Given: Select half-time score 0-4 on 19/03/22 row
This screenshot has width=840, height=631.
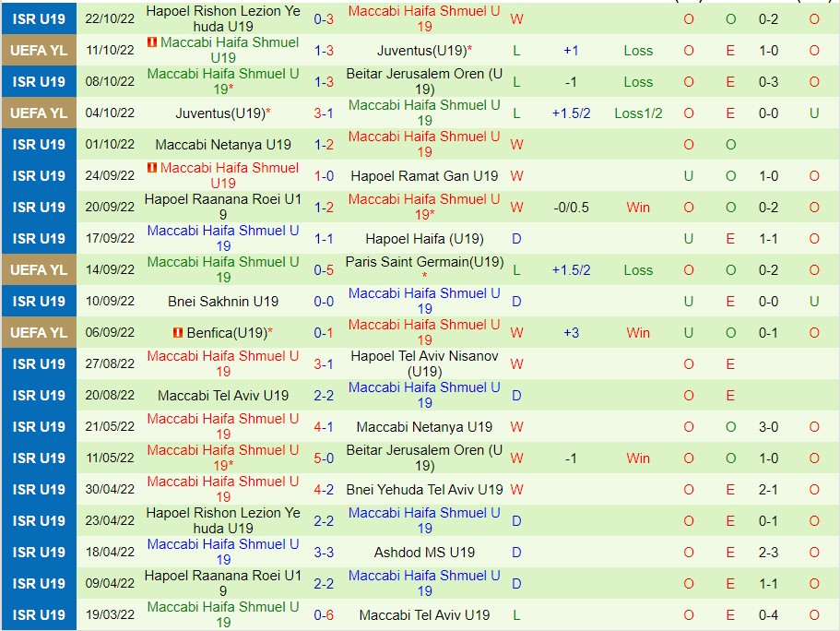Looking at the screenshot, I should coord(768,615).
